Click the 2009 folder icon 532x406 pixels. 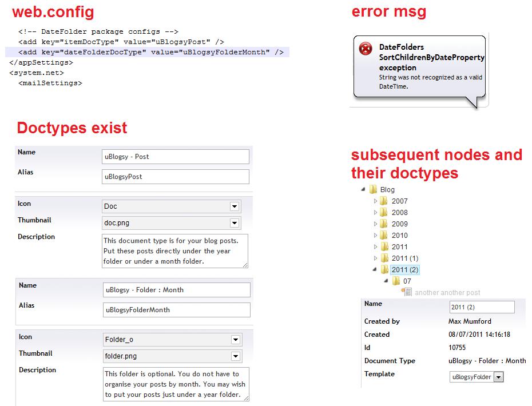pos(384,224)
